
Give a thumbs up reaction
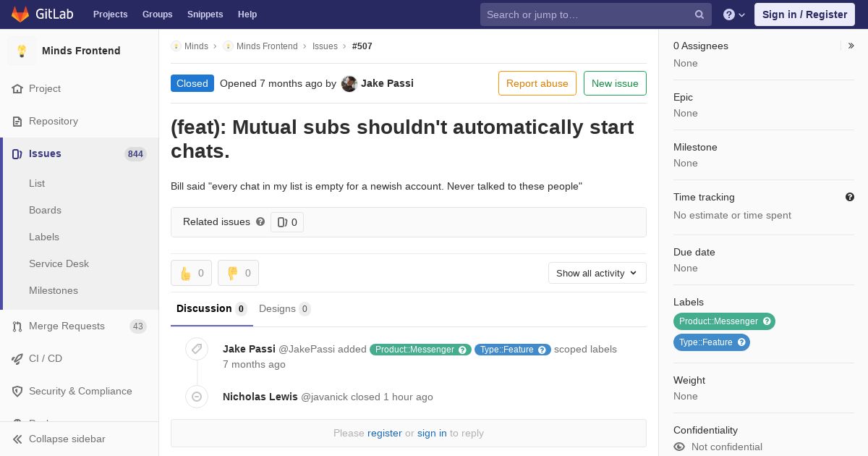point(191,273)
